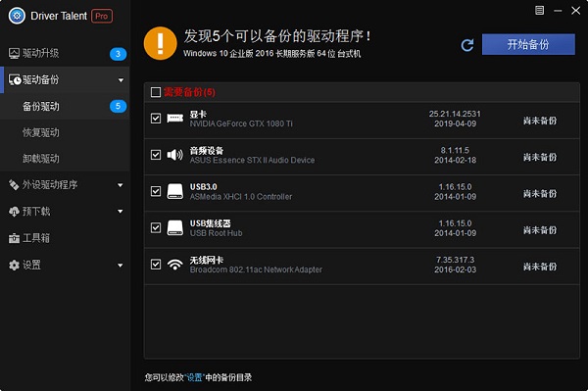Click date 2016-02-03
This screenshot has width=588, height=391.
tap(456, 269)
